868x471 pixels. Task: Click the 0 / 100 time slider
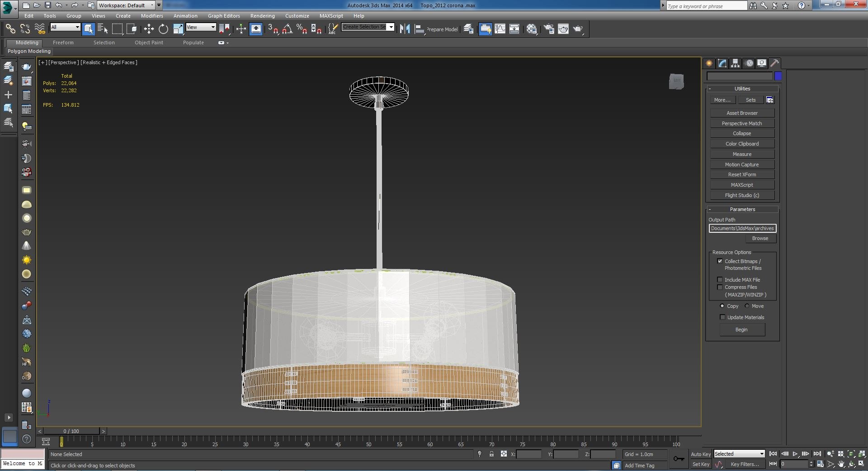pos(71,431)
